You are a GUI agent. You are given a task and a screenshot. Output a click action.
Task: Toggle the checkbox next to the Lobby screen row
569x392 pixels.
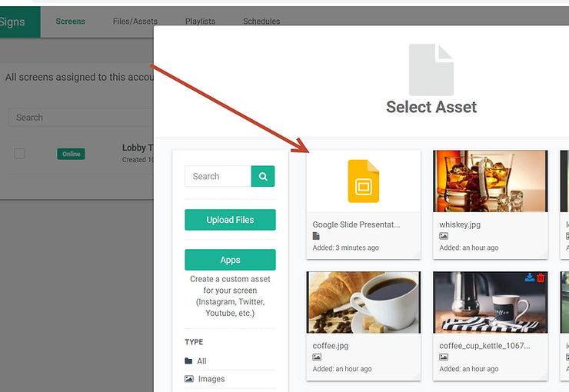click(x=20, y=154)
